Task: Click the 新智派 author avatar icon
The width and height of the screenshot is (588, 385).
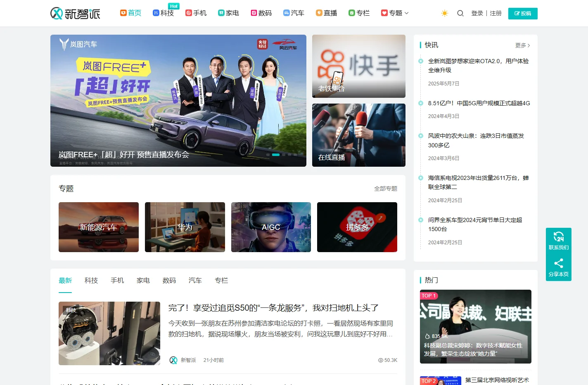Action: coord(173,360)
